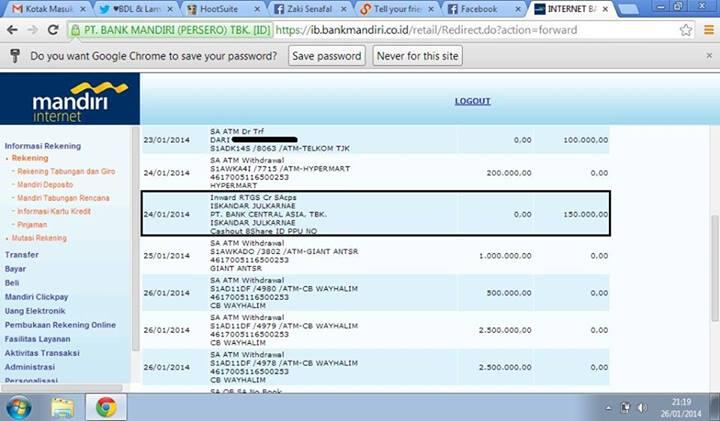Viewport: 720px width, 421px height.
Task: Click the network icon in system tray
Action: tap(625, 408)
